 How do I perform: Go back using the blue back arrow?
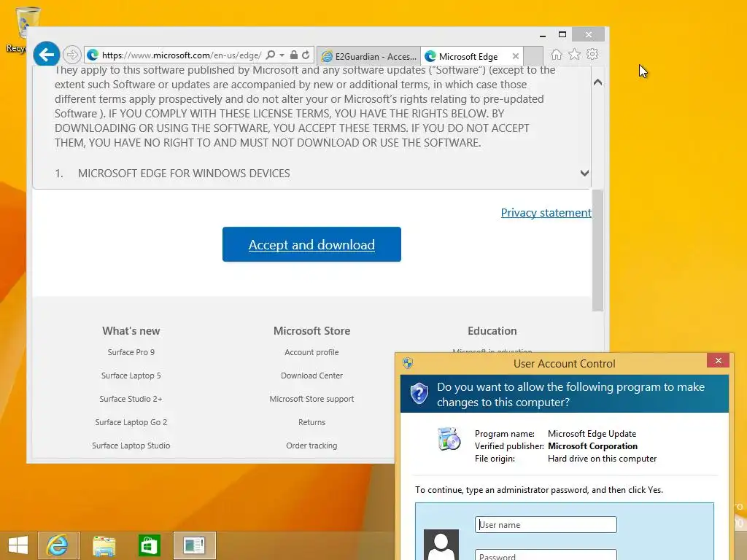(x=46, y=55)
